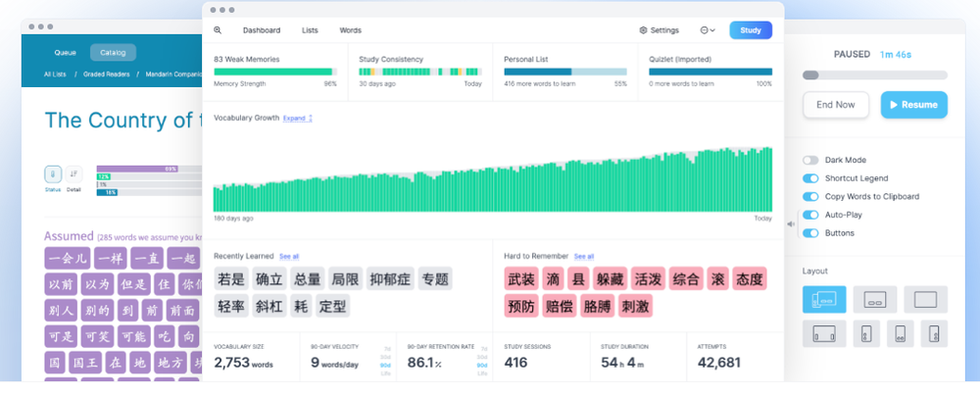The height and width of the screenshot is (395, 980).
Task: Set velocity range to 7d
Action: [387, 349]
